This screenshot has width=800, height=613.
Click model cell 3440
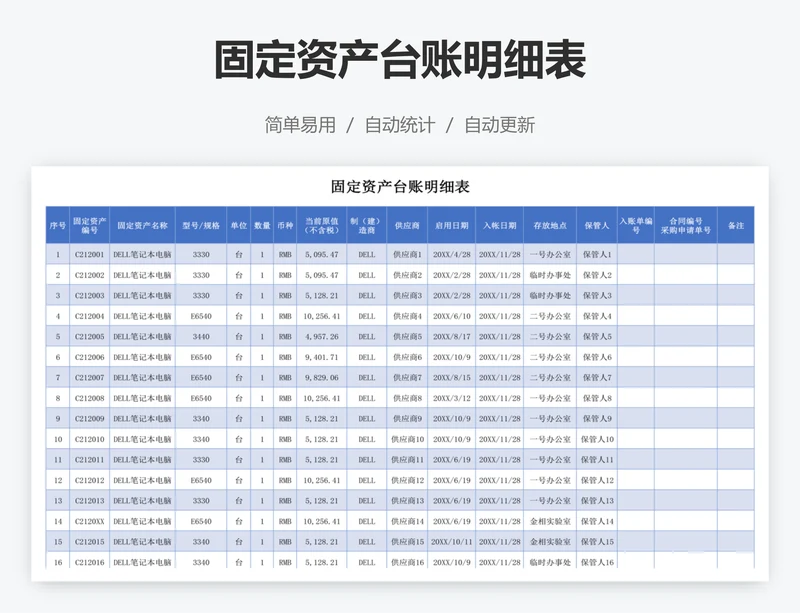[201, 336]
